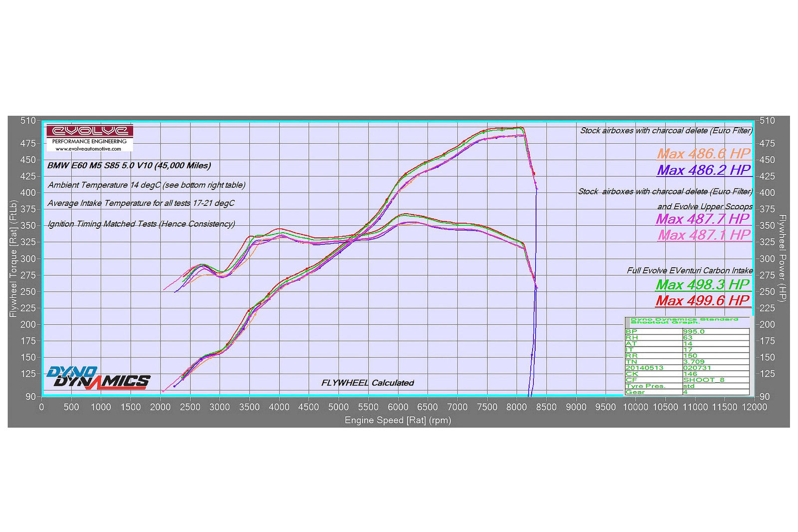Select the Full Evolve Eventuri Carbon Intake heading
This screenshot has height=532, width=798.
pos(689,270)
